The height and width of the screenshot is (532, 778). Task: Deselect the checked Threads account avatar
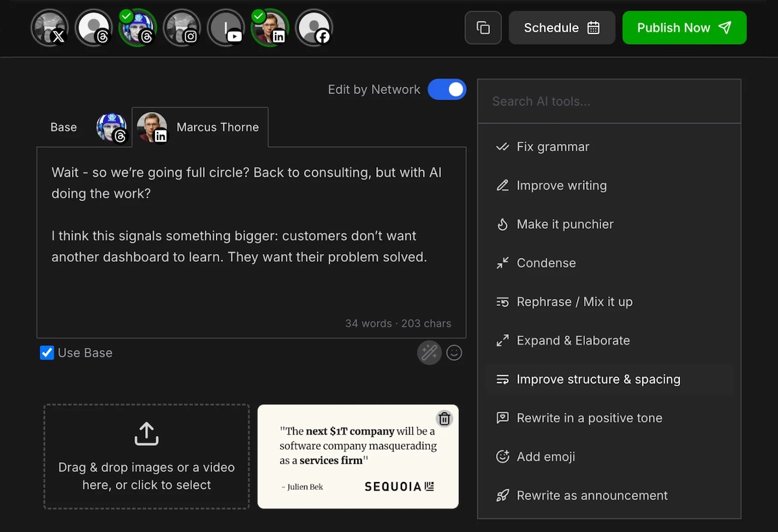[x=137, y=28]
